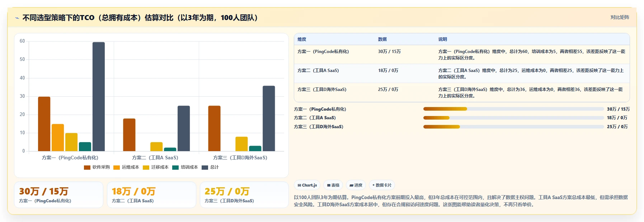Image resolution: width=644 pixels, height=222 pixels.
Task: Toggle the 总计 legend item
Action: [210, 167]
